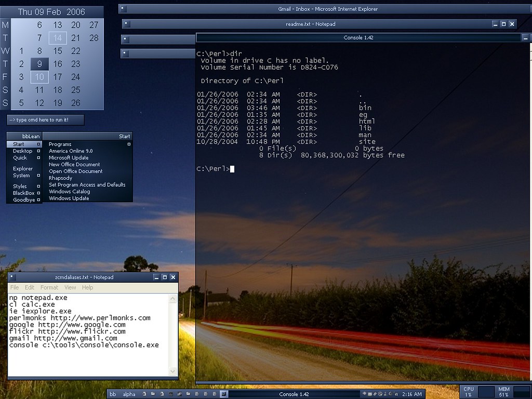Open the Format menu in Notepad

[49, 287]
